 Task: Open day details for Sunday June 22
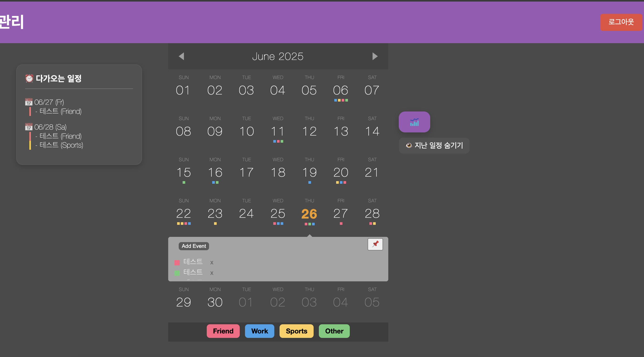[x=183, y=214]
